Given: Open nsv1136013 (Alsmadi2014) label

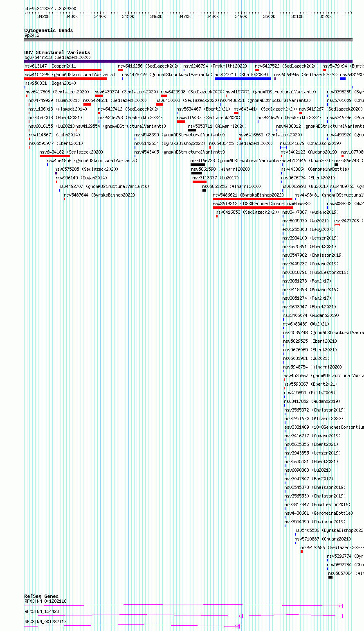Looking at the screenshot, I should (58, 109).
